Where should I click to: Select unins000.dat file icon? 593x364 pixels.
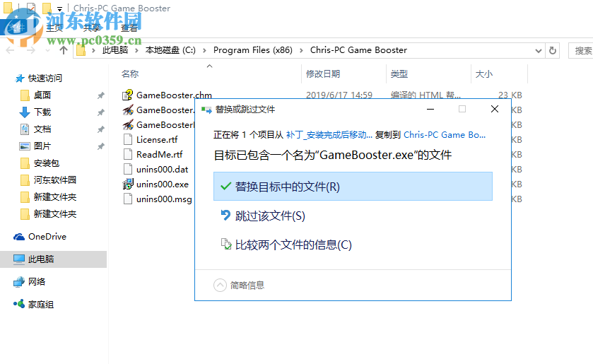(128, 169)
